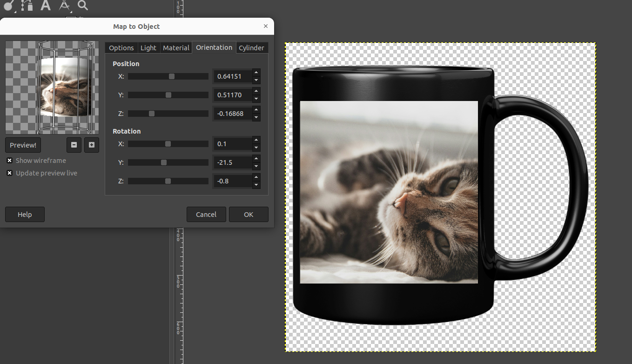Screen dimensions: 632x364
Task: Close the Map to Object dialog
Action: 266,27
